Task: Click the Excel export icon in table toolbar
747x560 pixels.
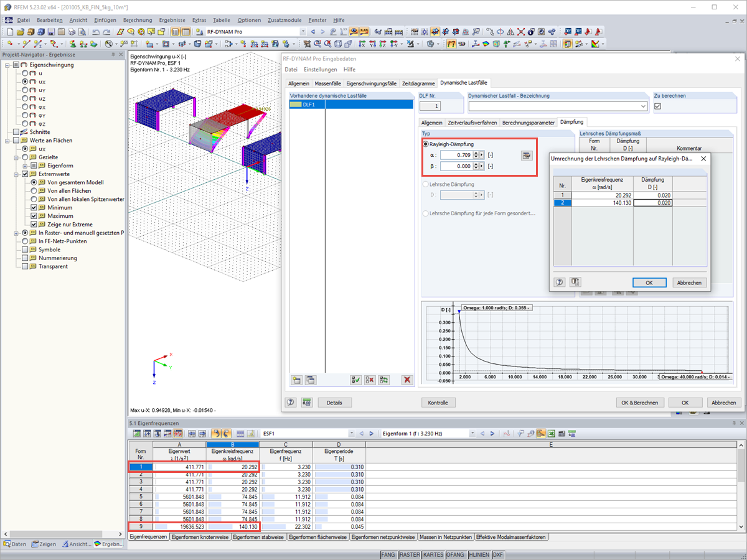Action: (552, 432)
